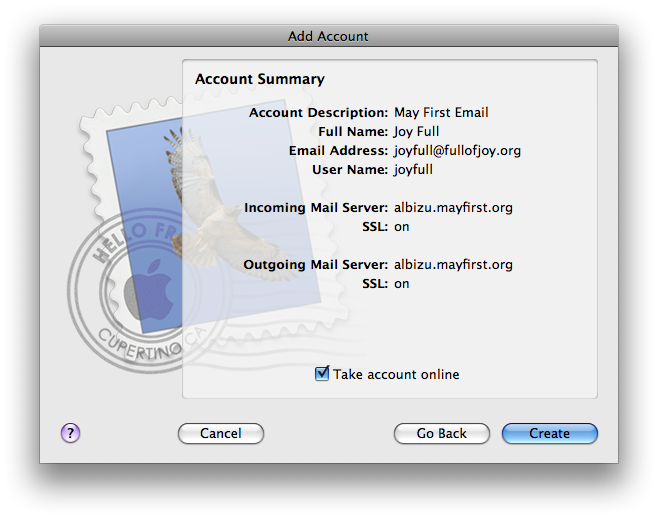The image size is (658, 518).
Task: Click the Add Account title bar
Action: [x=329, y=36]
